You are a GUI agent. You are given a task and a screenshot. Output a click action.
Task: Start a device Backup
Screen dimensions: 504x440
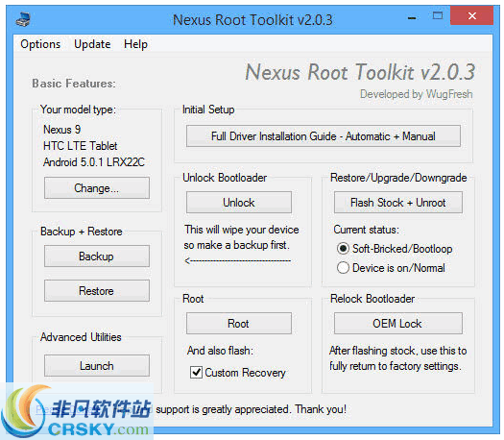[97, 257]
